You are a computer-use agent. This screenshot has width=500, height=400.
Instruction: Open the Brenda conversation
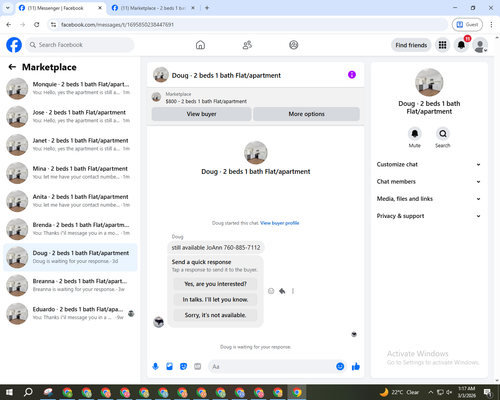70,229
